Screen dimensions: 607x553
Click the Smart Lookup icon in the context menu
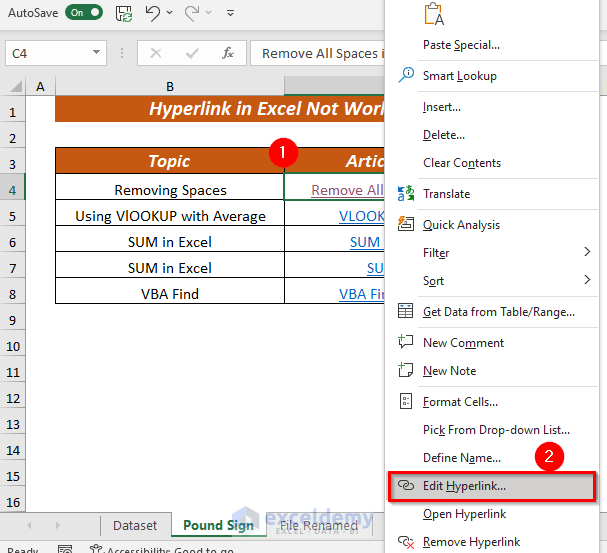click(406, 76)
